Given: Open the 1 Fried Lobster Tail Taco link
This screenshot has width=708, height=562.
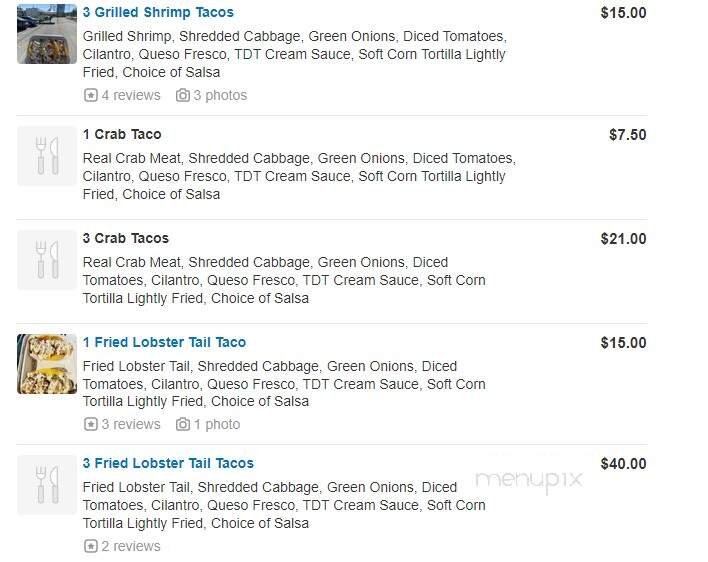Looking at the screenshot, I should click(x=164, y=342).
